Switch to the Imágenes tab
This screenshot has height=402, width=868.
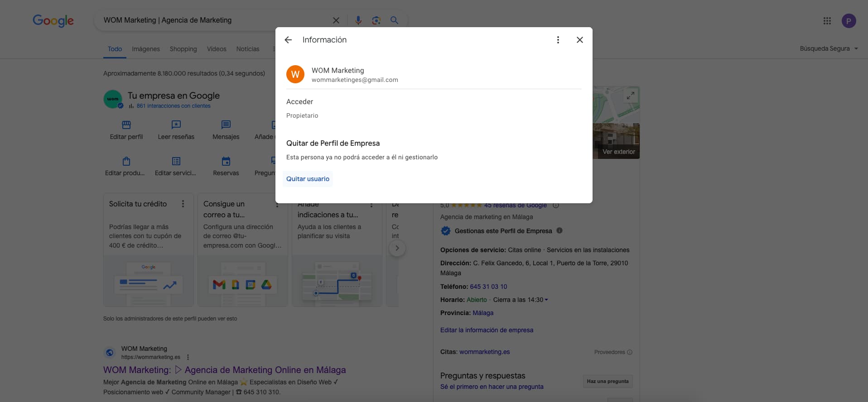click(146, 49)
